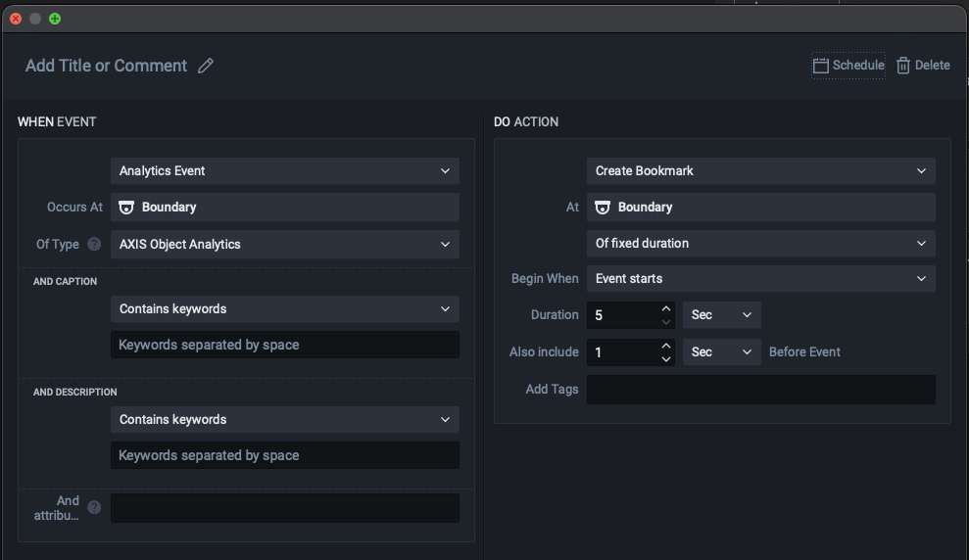This screenshot has width=969, height=560.
Task: Open caption Contains keywords dropdown
Action: [285, 308]
